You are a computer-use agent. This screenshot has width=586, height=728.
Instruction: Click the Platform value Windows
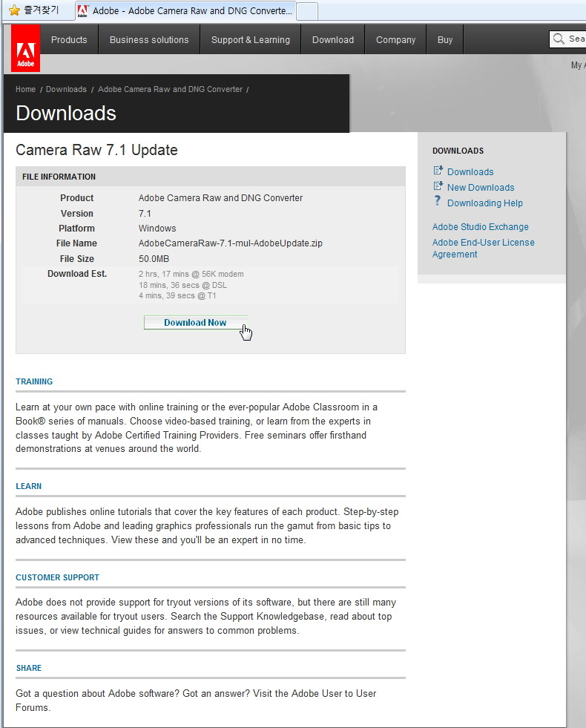tap(157, 229)
